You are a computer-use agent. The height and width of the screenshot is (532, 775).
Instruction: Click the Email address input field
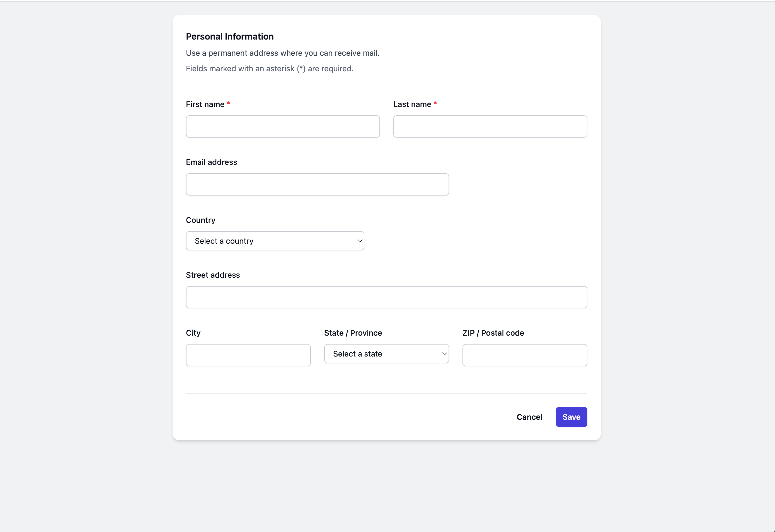click(317, 184)
